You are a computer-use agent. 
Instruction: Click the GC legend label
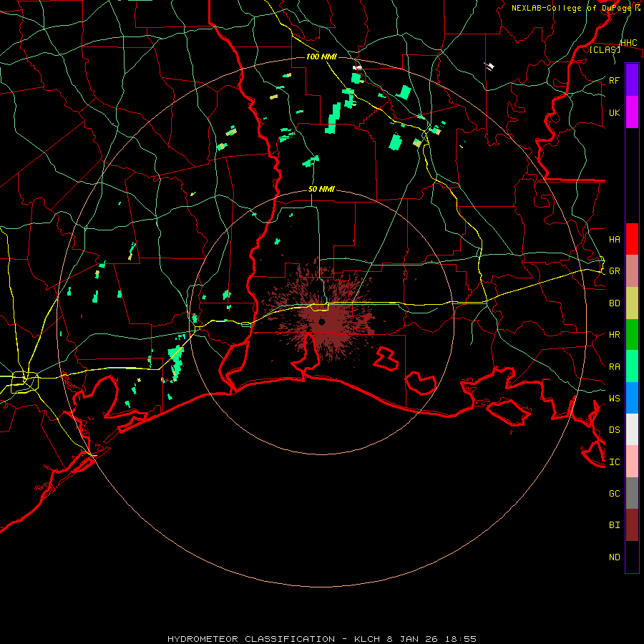coord(614,493)
